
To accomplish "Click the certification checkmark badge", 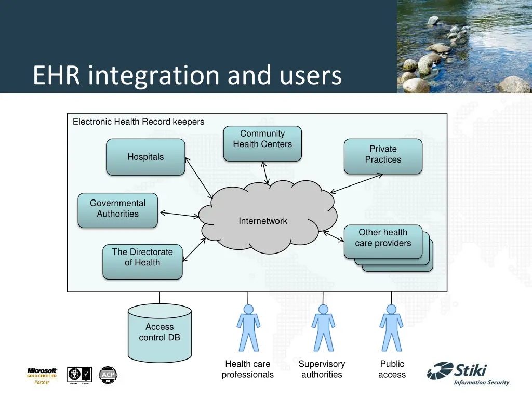I will (79, 375).
